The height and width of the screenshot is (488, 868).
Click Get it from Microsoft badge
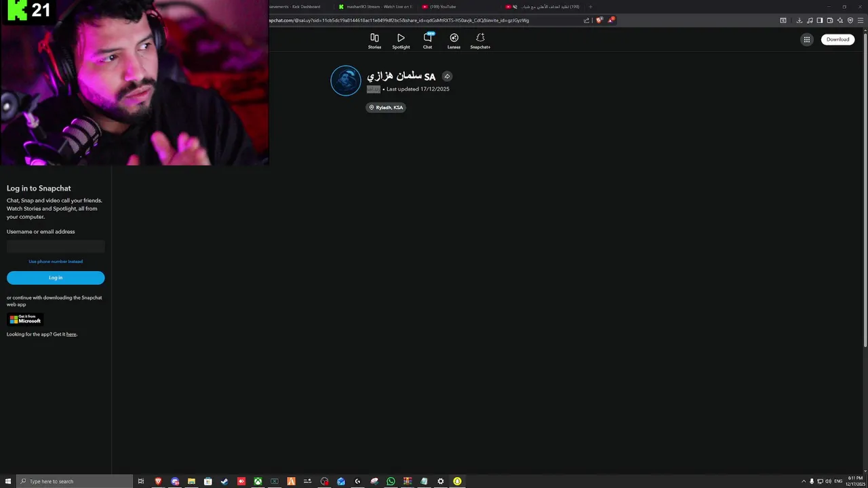[25, 319]
